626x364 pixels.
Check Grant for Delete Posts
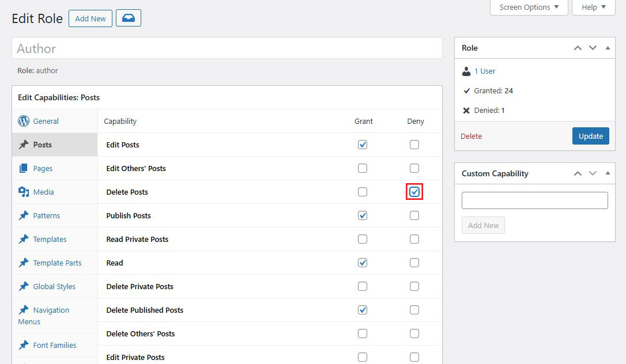tap(363, 192)
